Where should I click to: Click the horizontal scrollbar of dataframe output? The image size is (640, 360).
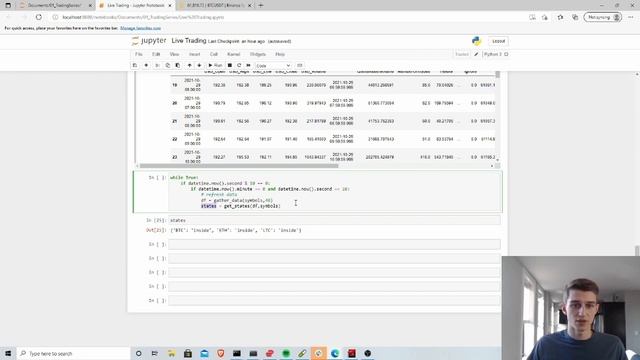click(239, 166)
